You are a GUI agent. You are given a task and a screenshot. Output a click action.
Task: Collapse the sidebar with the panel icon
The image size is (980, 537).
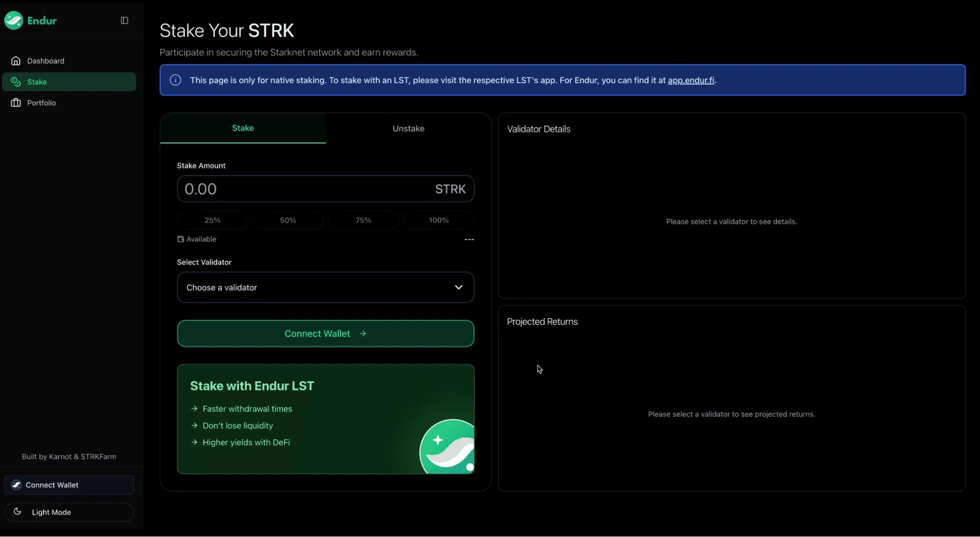click(125, 20)
